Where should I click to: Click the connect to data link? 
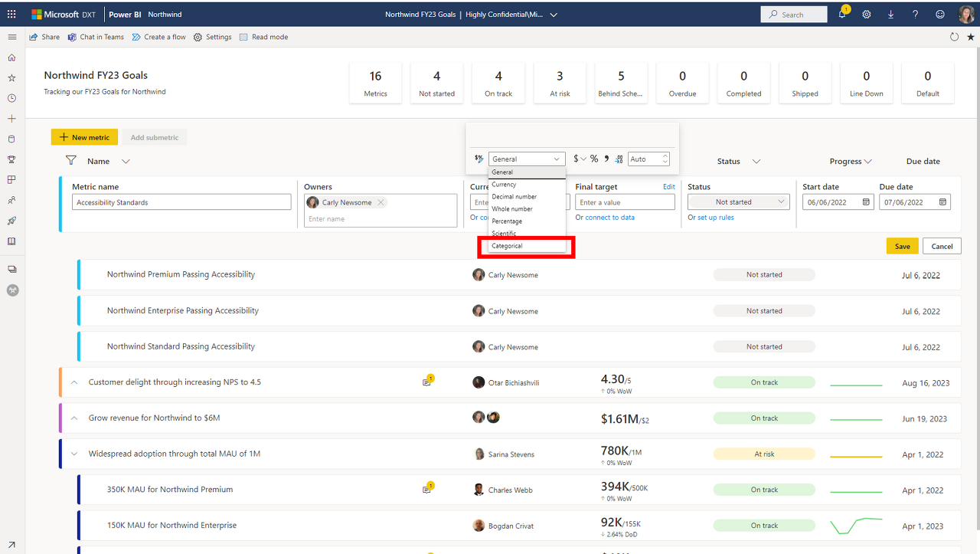(609, 218)
